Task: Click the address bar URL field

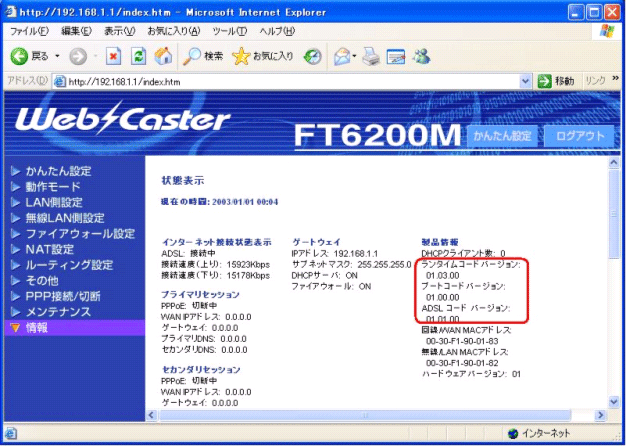Action: click(290, 80)
